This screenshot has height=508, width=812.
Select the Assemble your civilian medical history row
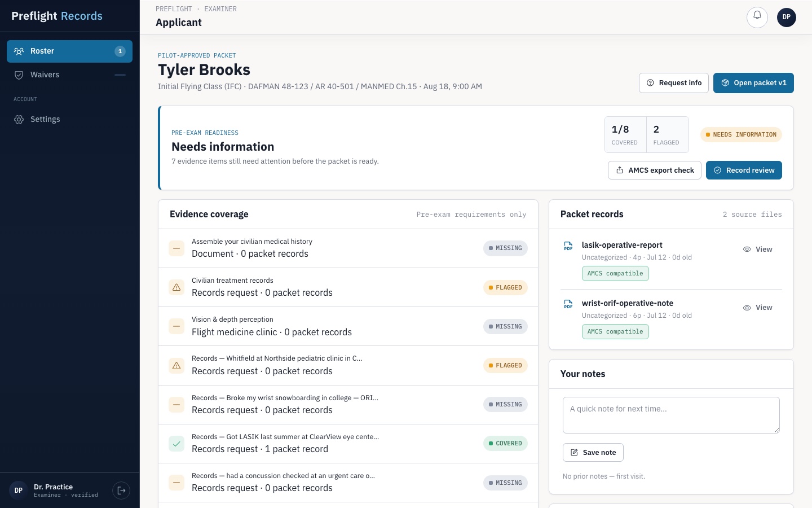pyautogui.click(x=348, y=248)
